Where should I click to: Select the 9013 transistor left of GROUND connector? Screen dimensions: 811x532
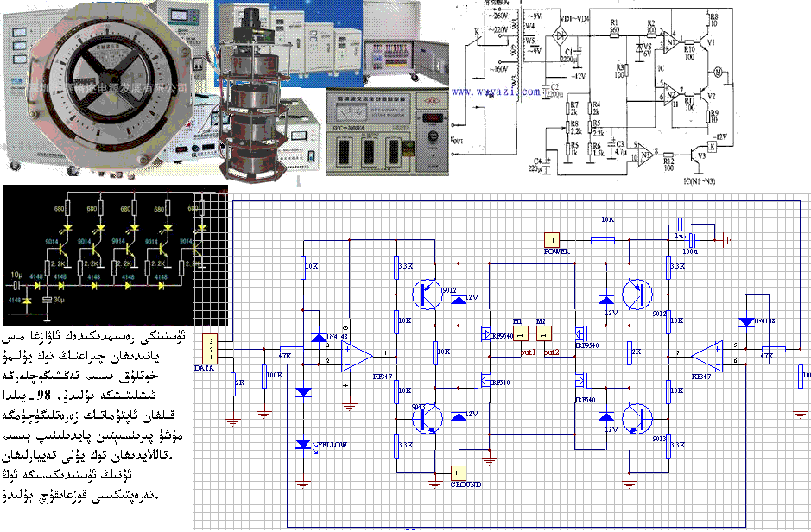click(x=428, y=419)
